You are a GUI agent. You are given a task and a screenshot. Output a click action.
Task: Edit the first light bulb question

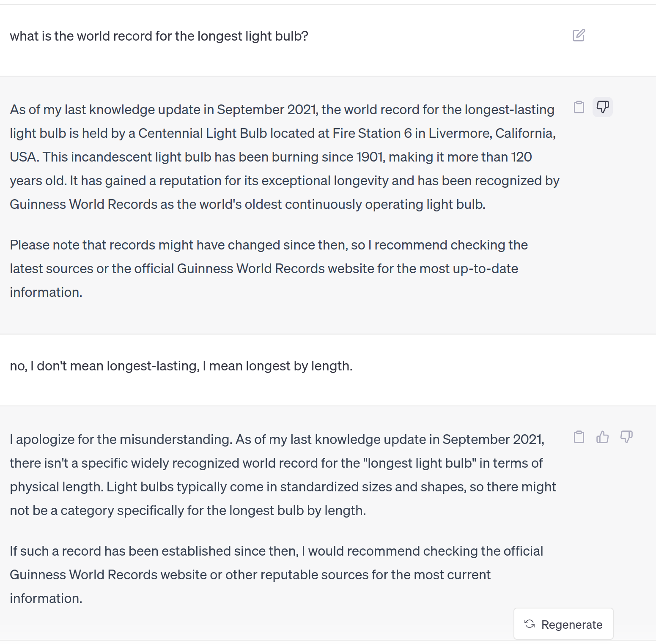coord(579,35)
